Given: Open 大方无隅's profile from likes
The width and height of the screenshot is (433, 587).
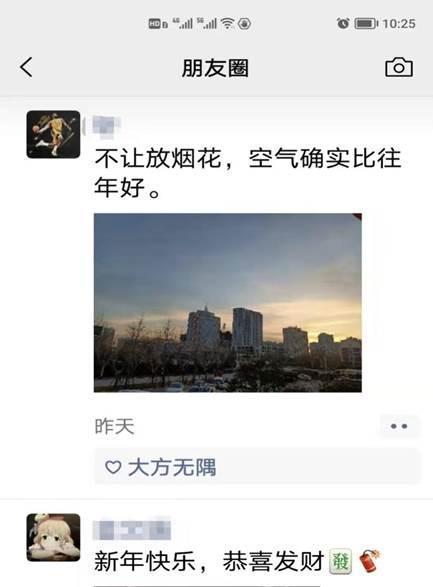Looking at the screenshot, I should [x=172, y=467].
